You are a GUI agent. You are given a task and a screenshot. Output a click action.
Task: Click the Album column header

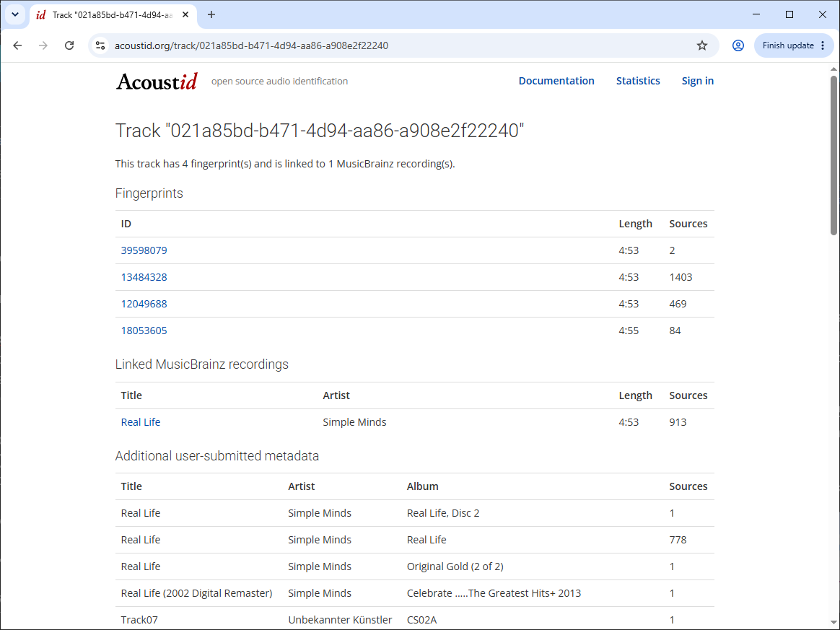[x=422, y=486]
